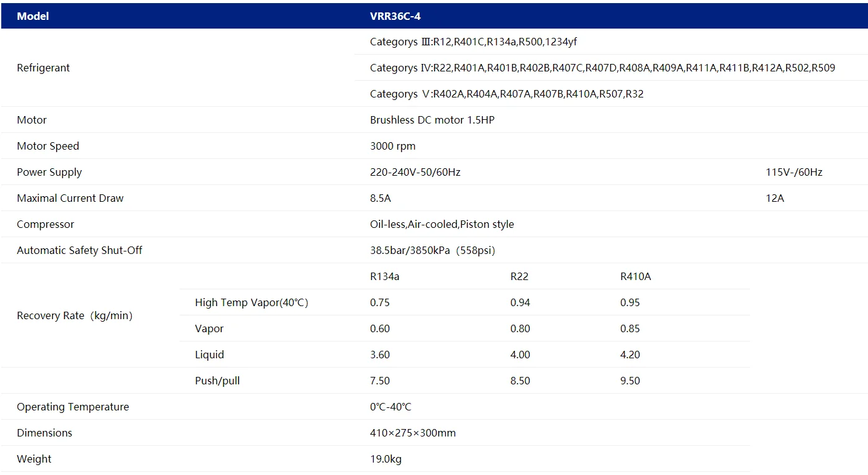Select '220-240V-50/60Hz' power value
This screenshot has height=475, width=868.
(415, 172)
